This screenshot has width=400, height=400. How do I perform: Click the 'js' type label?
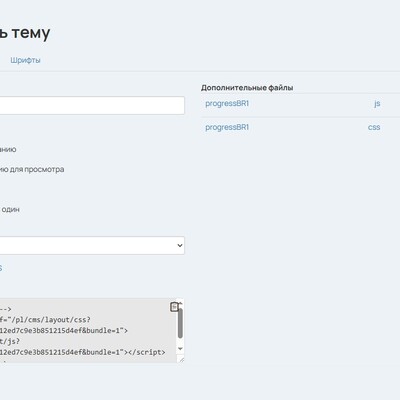point(377,104)
